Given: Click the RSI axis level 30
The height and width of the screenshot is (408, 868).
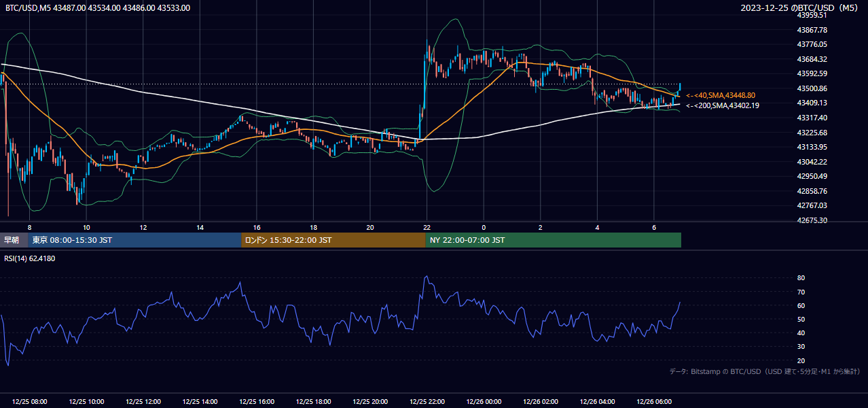Looking at the screenshot, I should pos(801,347).
